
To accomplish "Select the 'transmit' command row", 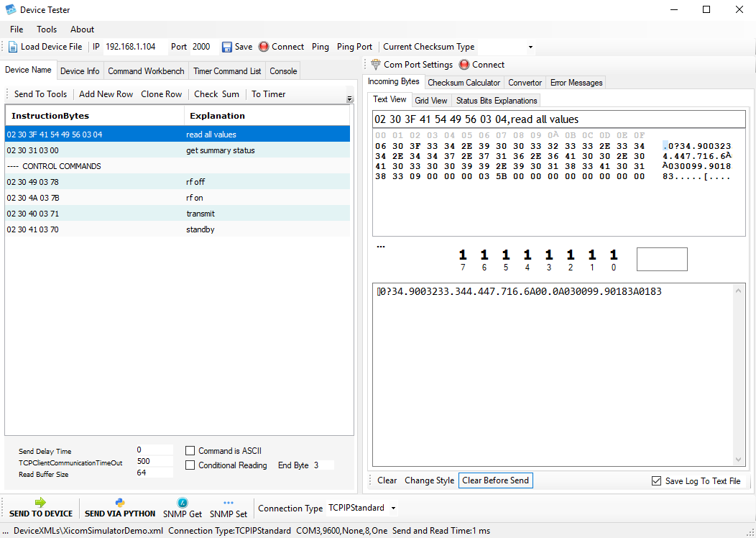I will 178,214.
